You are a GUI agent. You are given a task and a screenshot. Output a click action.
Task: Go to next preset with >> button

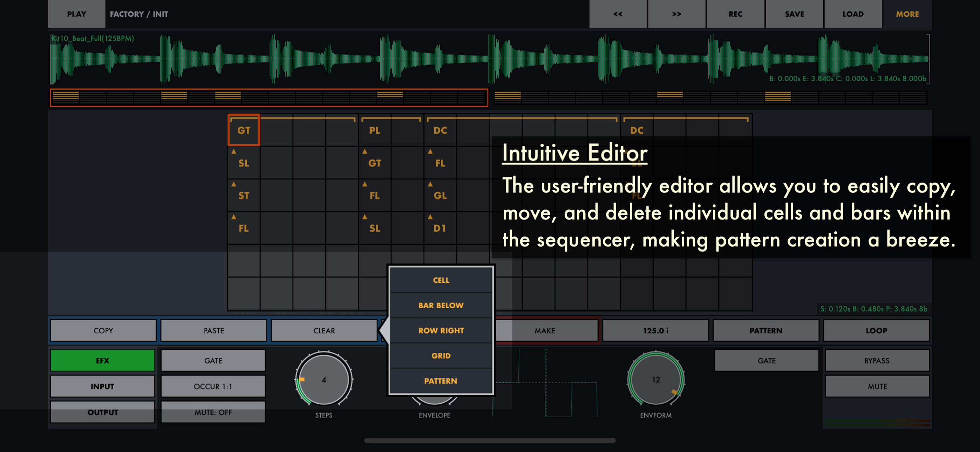click(676, 14)
